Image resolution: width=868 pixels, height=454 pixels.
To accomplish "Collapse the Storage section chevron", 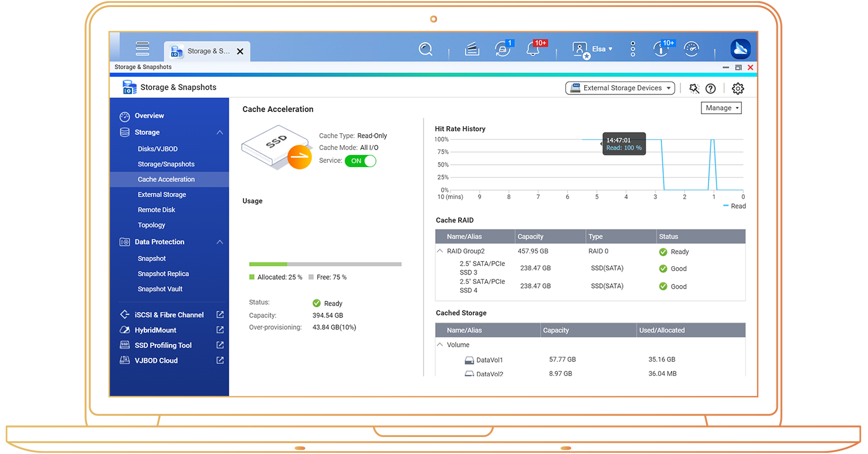I will (219, 133).
